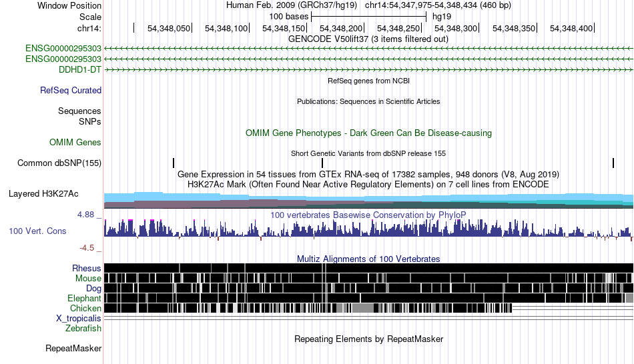Click the Mouse alignment species label
The image size is (634, 364).
click(x=88, y=279)
